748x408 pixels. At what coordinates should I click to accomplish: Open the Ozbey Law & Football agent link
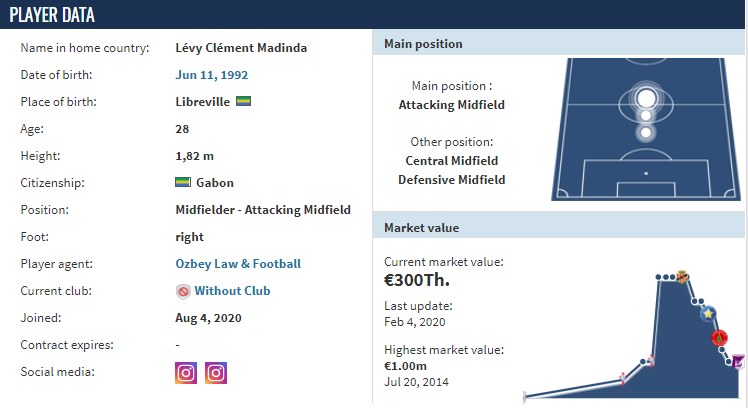pos(238,264)
